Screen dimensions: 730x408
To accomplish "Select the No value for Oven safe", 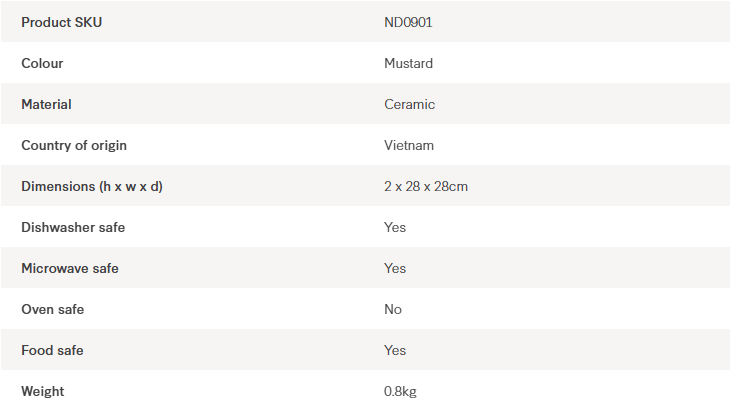I will click(393, 309).
